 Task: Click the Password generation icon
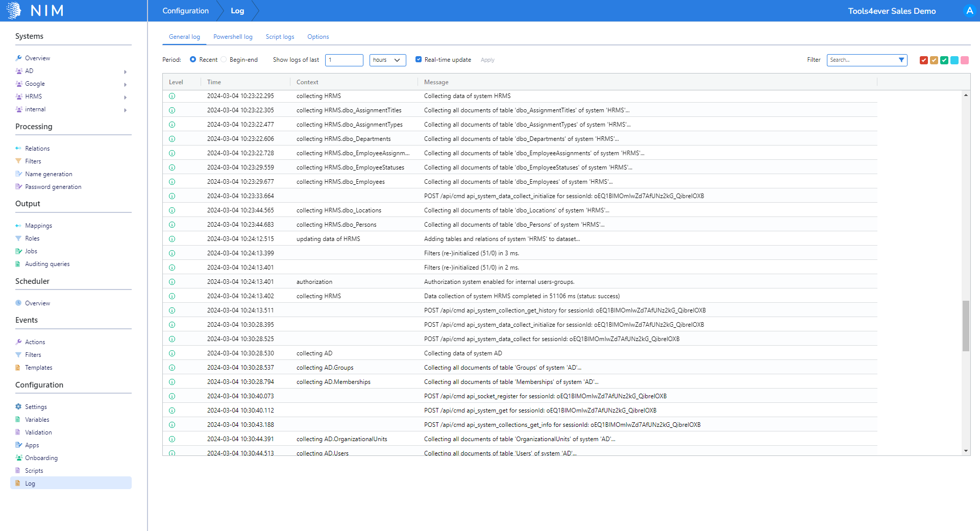[x=19, y=186]
